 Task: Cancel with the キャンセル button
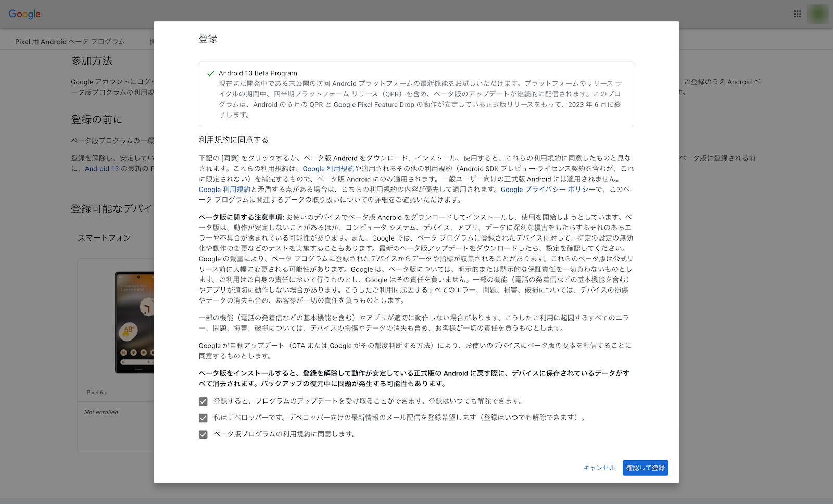[x=599, y=468]
